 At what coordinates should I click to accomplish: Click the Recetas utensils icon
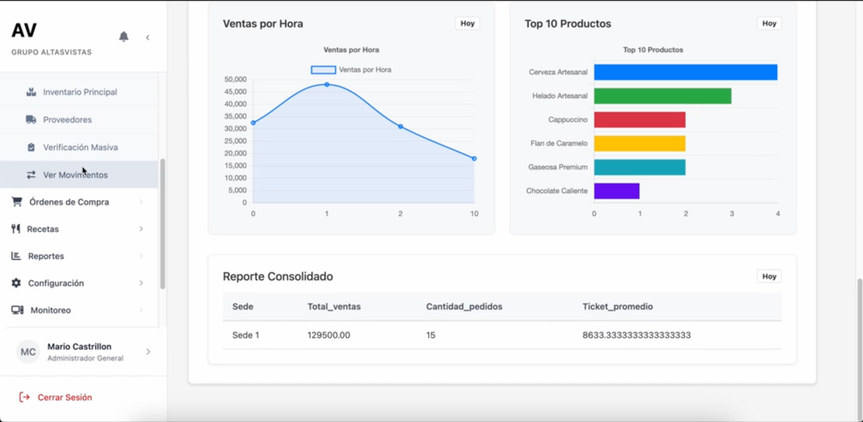pyautogui.click(x=16, y=229)
